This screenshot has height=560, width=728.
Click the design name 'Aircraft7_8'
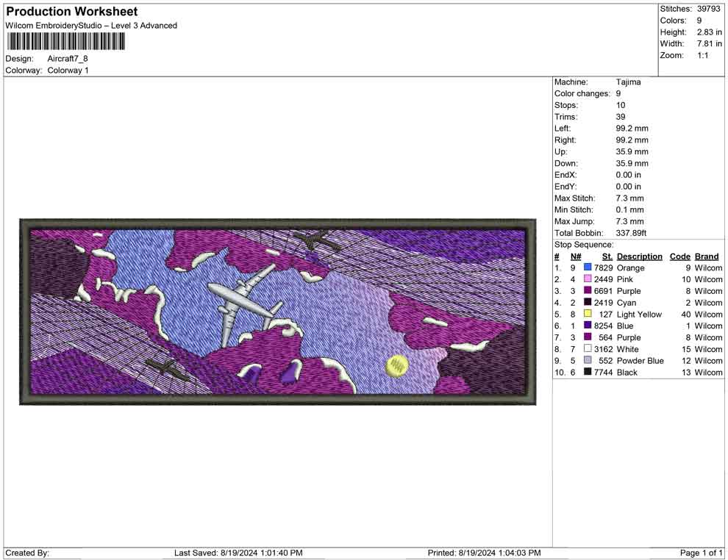pyautogui.click(x=68, y=59)
